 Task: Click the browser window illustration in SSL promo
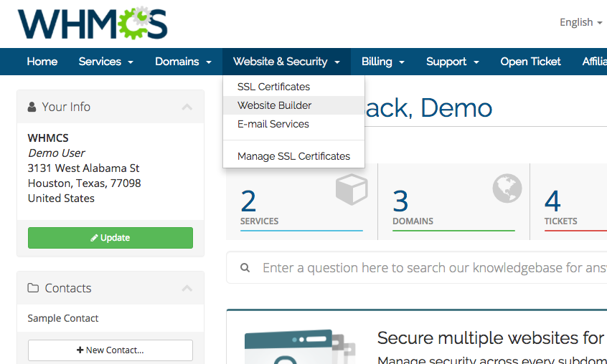click(300, 347)
